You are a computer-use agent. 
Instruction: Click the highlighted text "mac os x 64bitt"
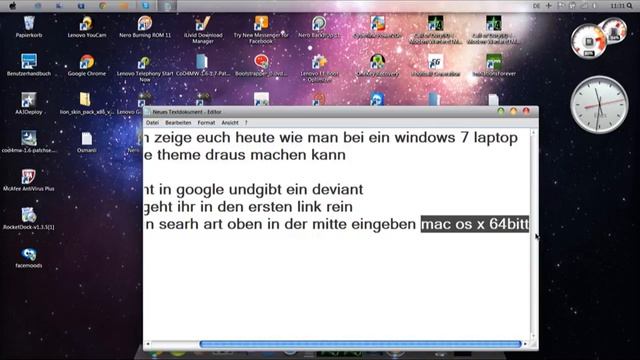click(x=475, y=224)
